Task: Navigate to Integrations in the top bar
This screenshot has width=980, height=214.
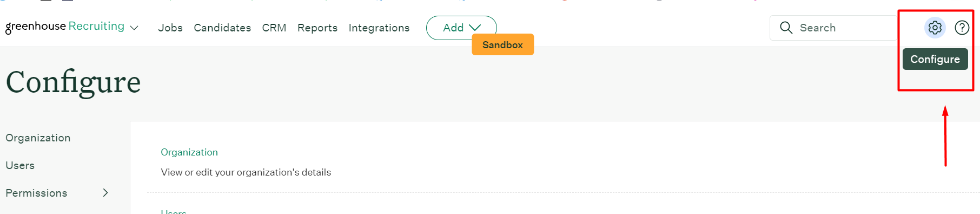Action: tap(379, 28)
